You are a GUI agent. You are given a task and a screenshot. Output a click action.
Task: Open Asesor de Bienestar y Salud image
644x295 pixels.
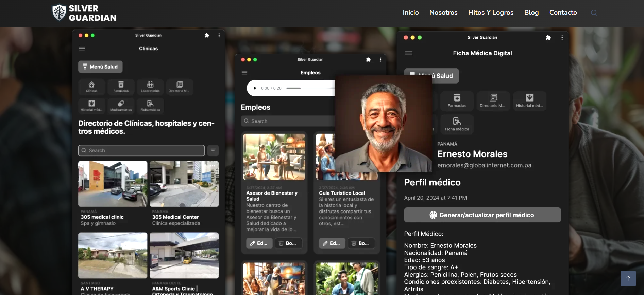click(x=274, y=157)
